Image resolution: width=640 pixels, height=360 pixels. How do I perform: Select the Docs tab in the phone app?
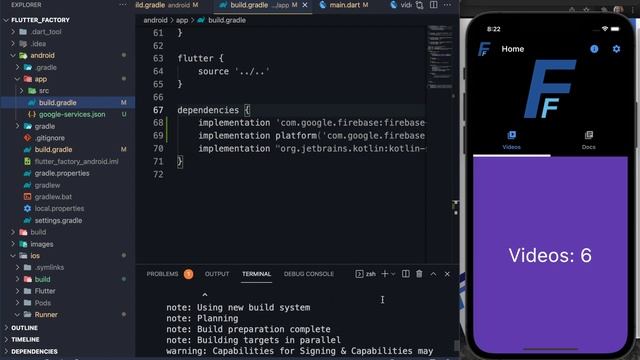589,140
